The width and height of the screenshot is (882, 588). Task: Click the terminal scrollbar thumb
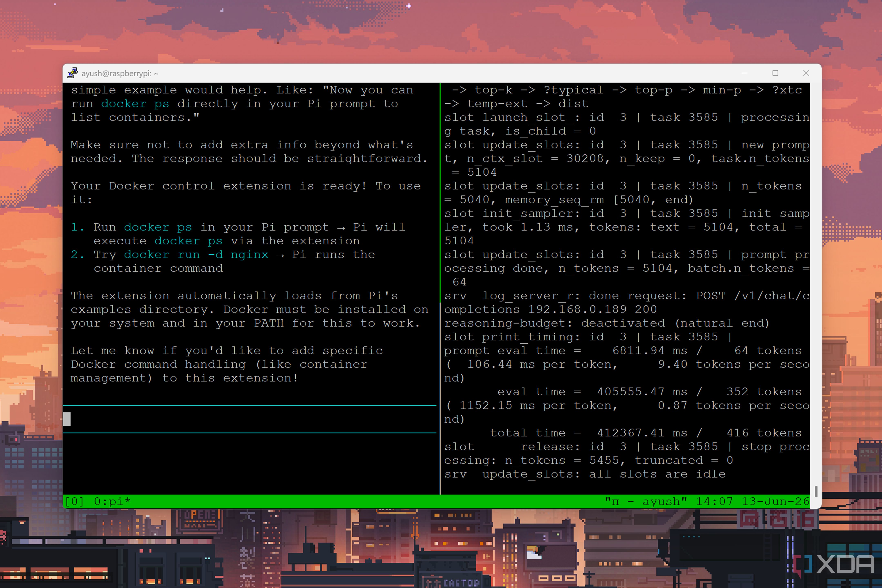[x=816, y=491]
